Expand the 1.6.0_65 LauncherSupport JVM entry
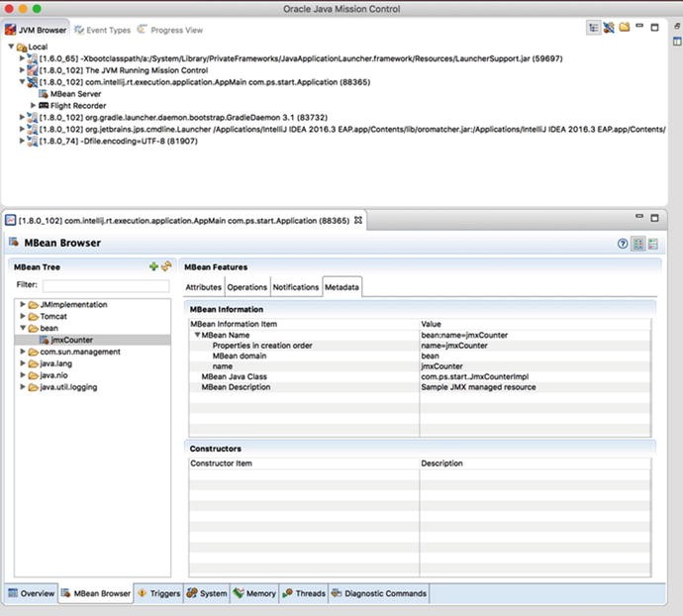 coord(22,58)
